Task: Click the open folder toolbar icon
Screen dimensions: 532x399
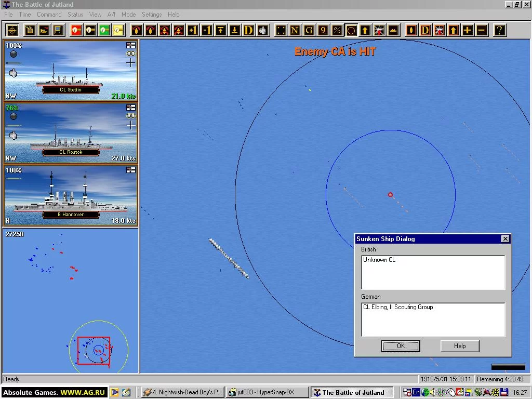Action: pyautogui.click(x=44, y=30)
